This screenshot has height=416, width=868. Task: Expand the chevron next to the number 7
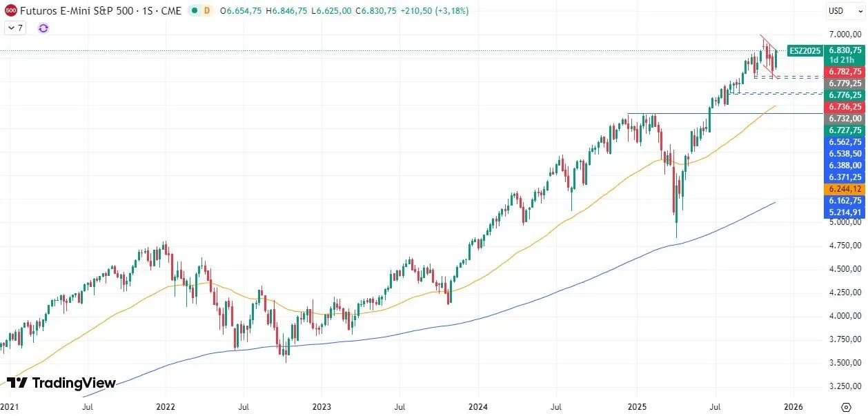tap(12, 28)
